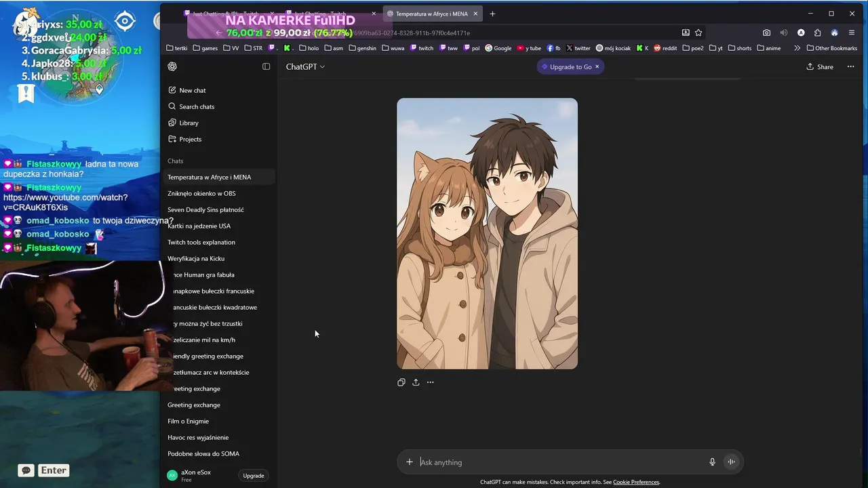Click the camera screenshot icon in toolbar
The width and height of the screenshot is (868, 488).
766,33
